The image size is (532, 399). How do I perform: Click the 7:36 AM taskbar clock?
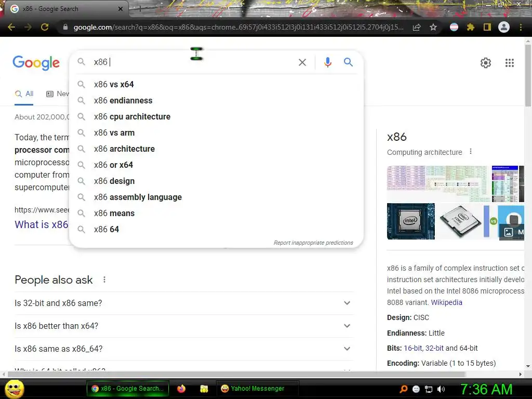[x=486, y=389]
